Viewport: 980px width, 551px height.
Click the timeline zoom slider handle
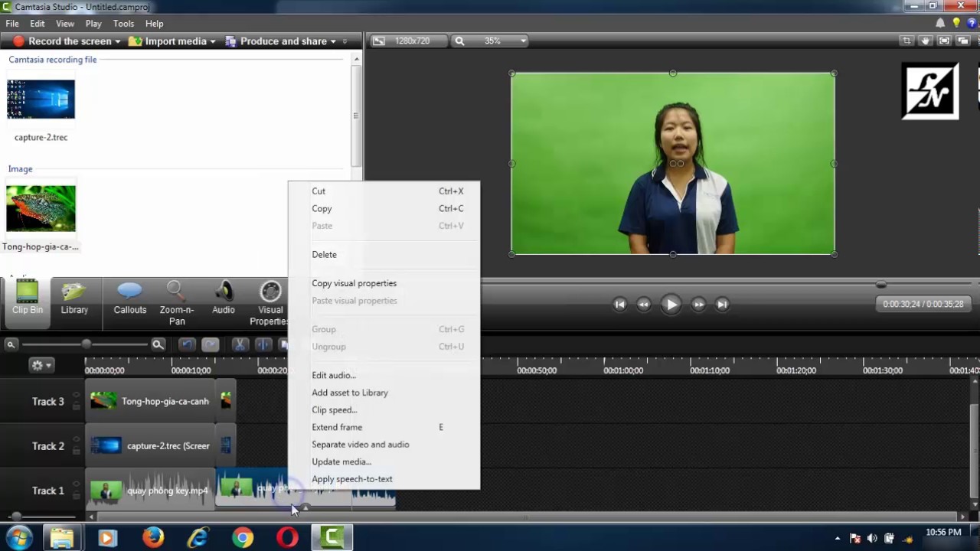coord(87,345)
